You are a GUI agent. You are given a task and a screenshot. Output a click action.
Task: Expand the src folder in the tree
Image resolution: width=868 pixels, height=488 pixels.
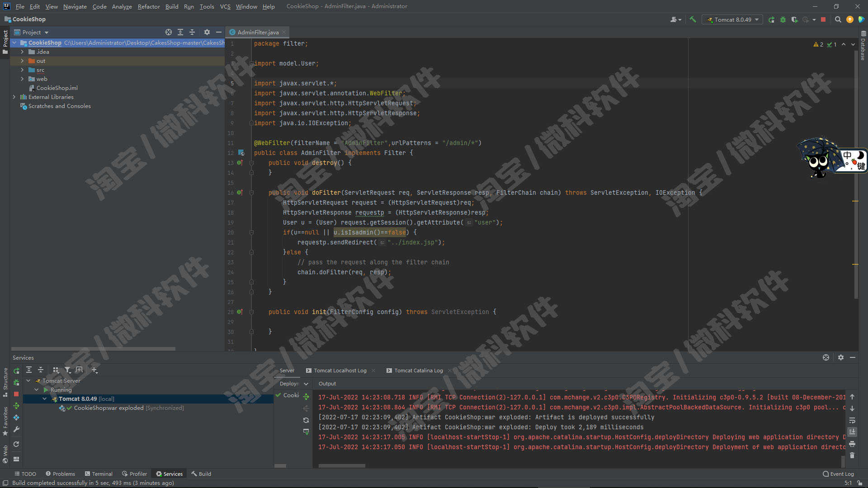click(22, 70)
